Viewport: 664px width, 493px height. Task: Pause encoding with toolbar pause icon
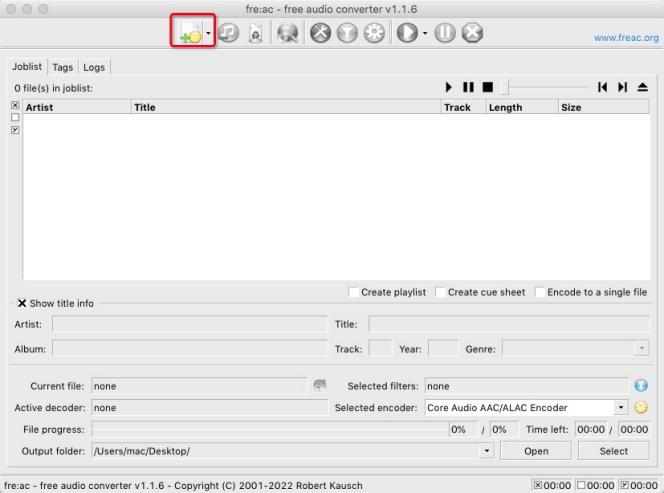pos(445,33)
